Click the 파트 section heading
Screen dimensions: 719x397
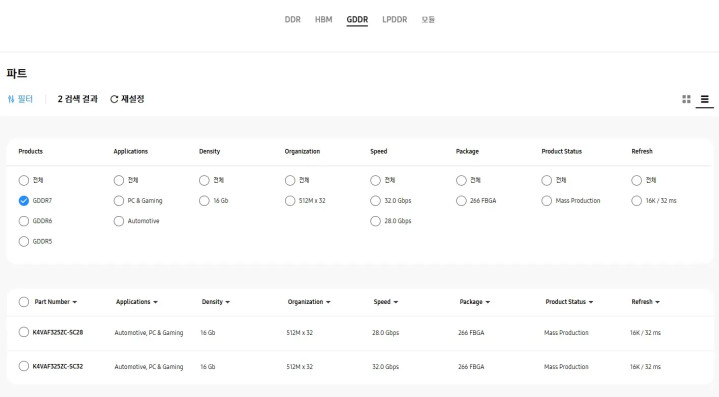[x=17, y=73]
